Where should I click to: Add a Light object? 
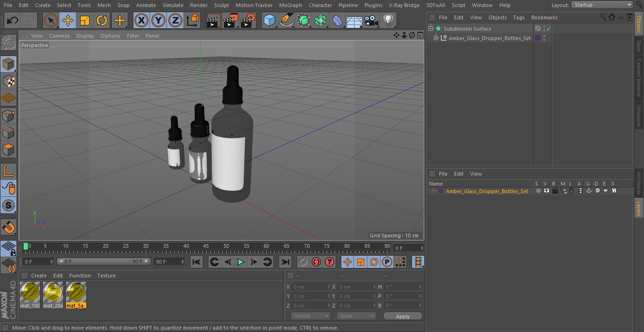coord(388,21)
